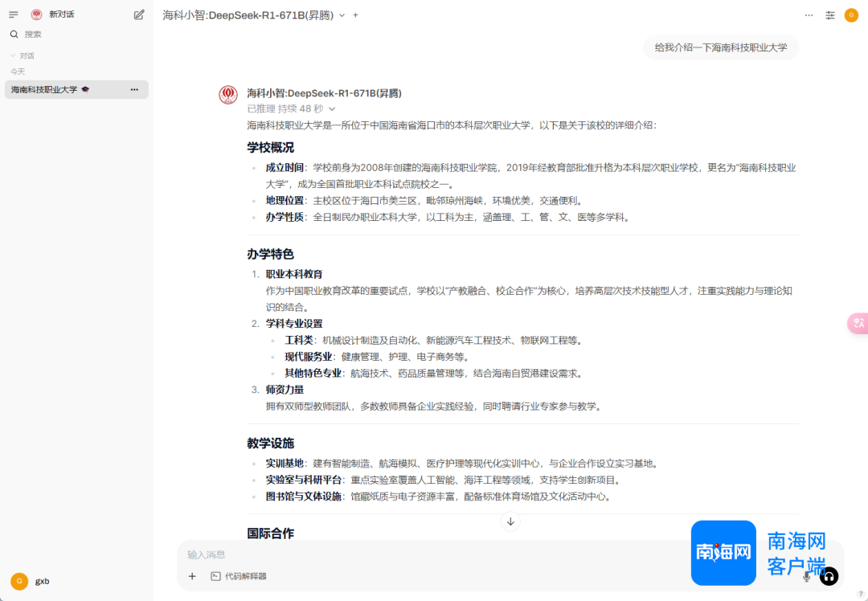This screenshot has height=601, width=868.
Task: Click the 实训基地 bold label
Action: [285, 464]
